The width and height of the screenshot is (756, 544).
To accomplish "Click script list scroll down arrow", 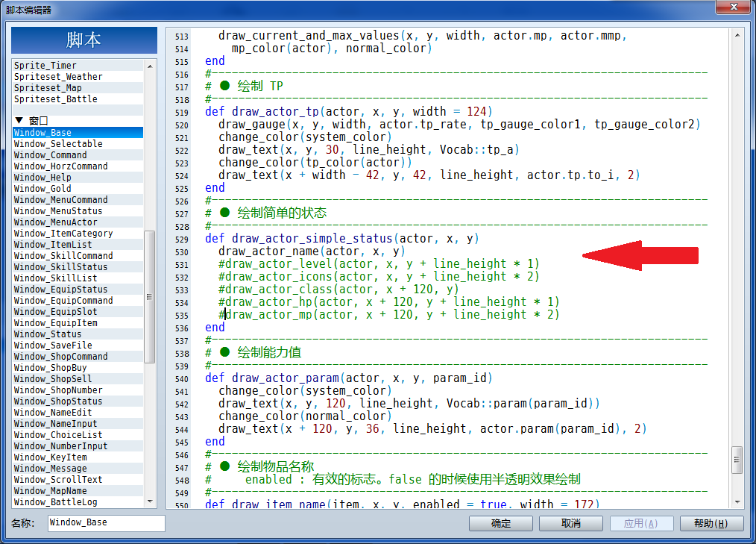I will (x=150, y=501).
